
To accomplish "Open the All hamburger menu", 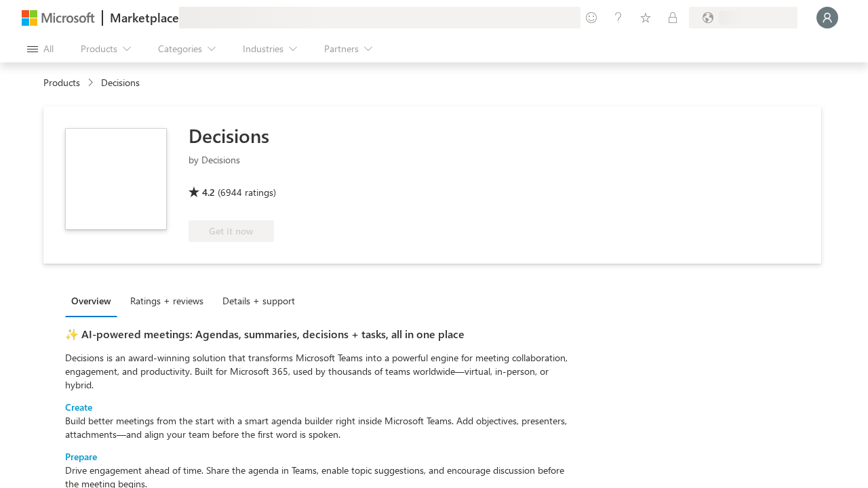I will click(40, 49).
